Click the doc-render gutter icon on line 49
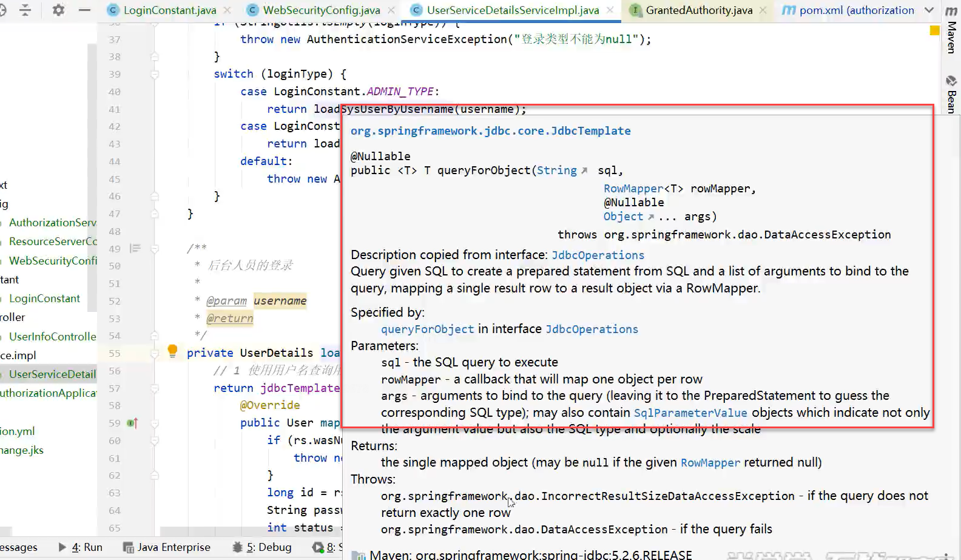 pos(135,248)
